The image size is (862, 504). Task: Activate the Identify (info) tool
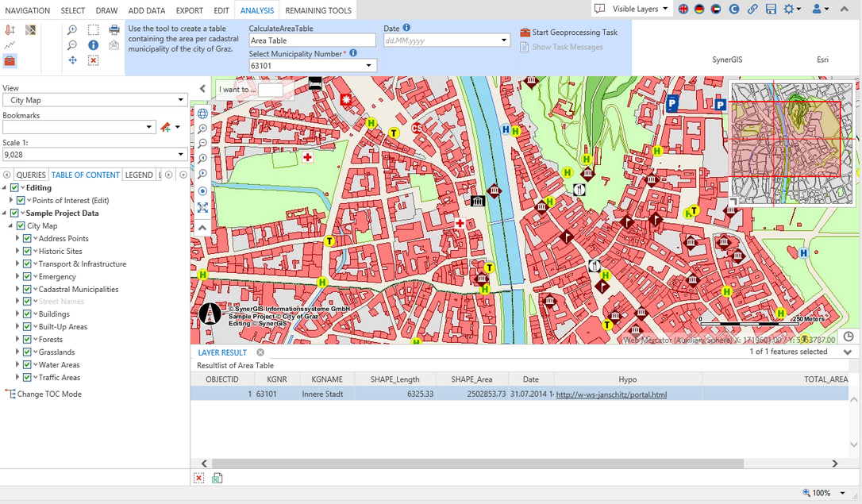tap(94, 44)
